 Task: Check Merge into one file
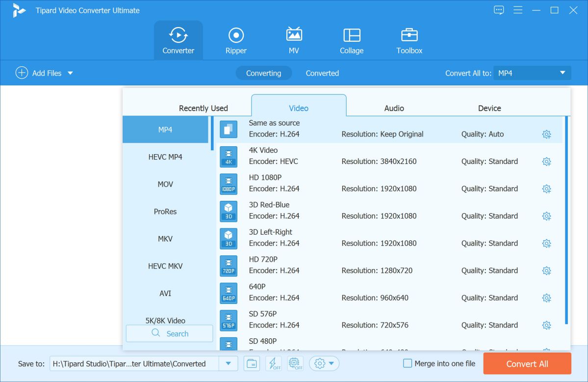tap(407, 363)
